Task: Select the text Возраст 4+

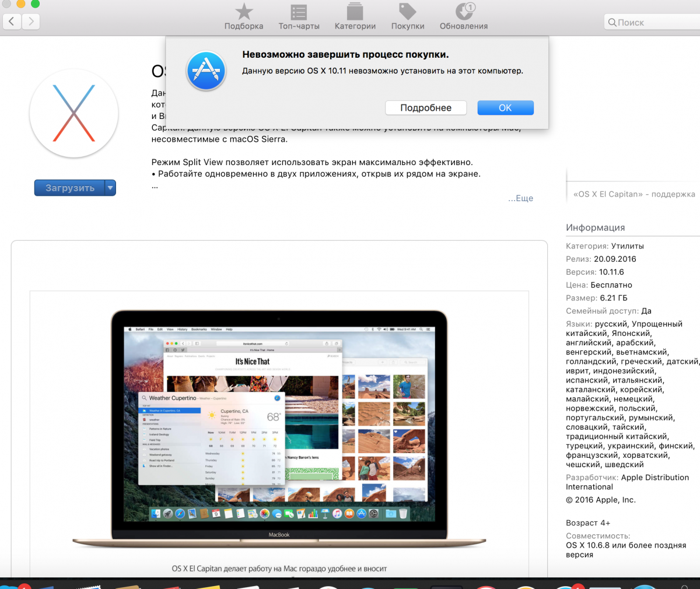Action: [x=588, y=523]
